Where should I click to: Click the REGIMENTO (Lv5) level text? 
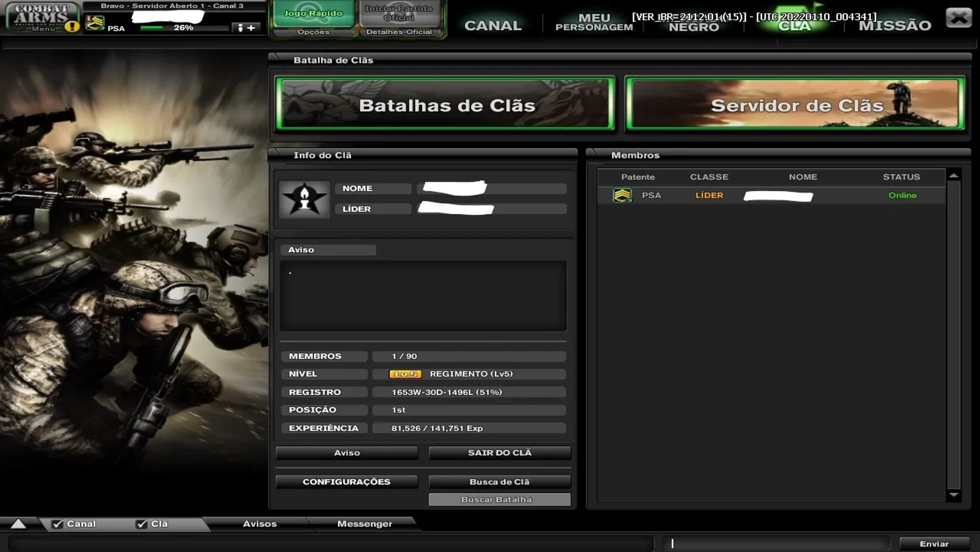pos(471,374)
